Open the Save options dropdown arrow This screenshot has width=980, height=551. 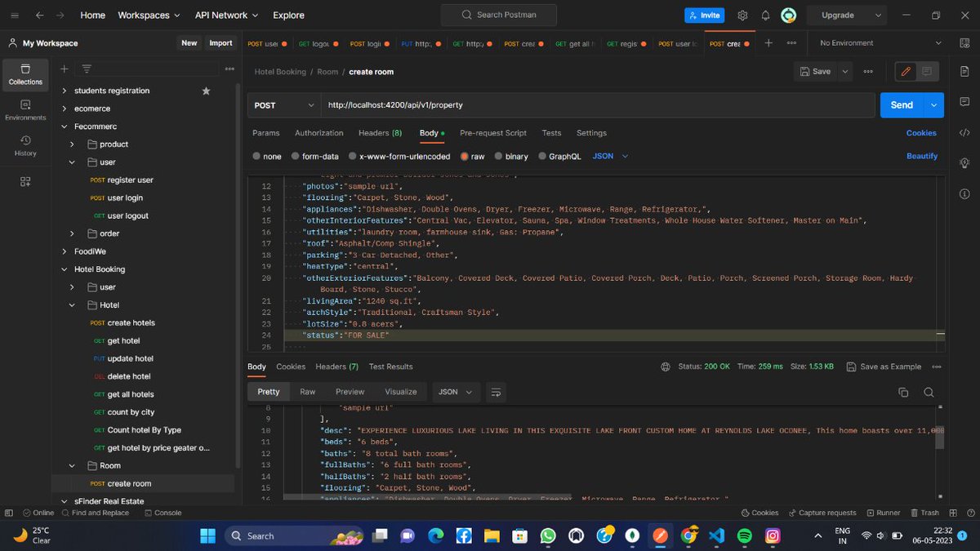pyautogui.click(x=845, y=72)
